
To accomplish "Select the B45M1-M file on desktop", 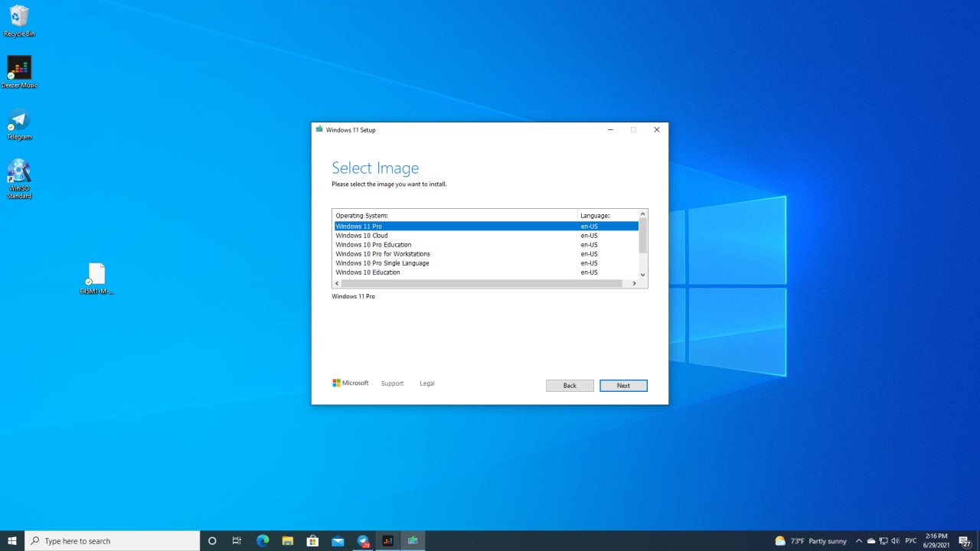I will click(96, 279).
